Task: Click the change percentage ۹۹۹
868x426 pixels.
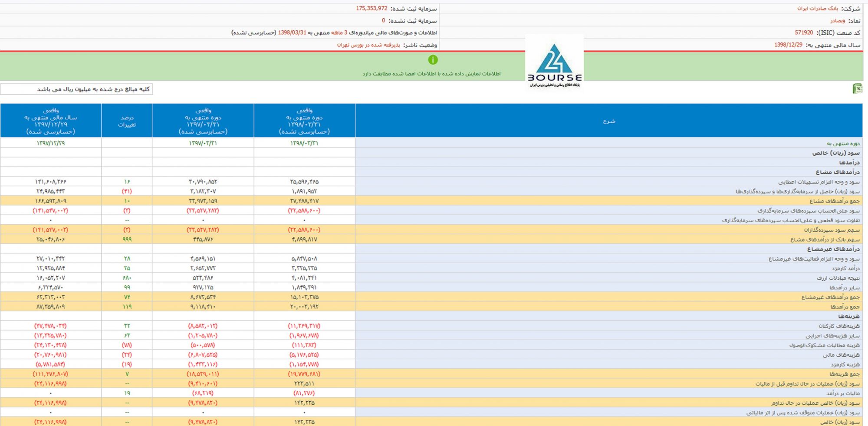Action: coord(127,239)
